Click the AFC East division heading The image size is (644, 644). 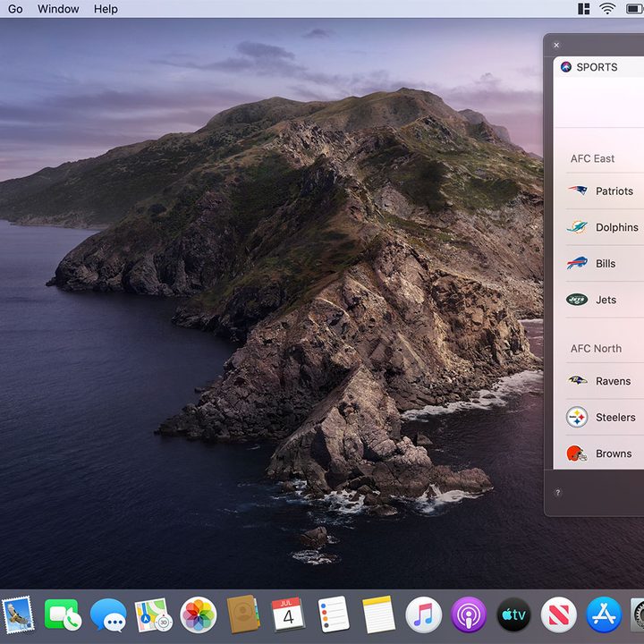(x=592, y=158)
